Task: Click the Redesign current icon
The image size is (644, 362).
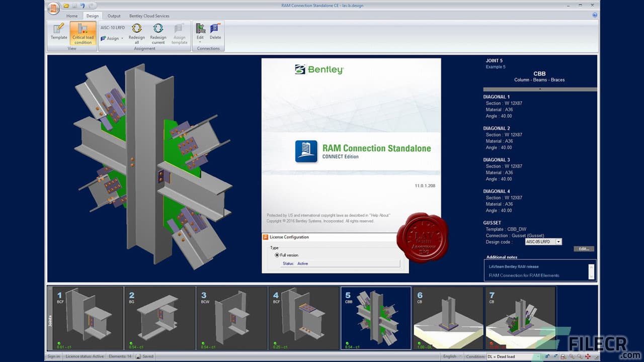Action: point(158,33)
